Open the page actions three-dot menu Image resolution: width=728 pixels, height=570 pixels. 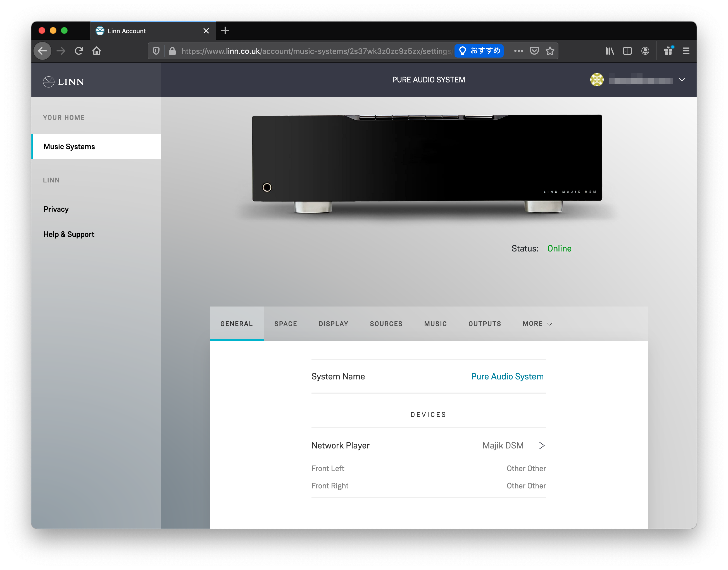coord(518,51)
